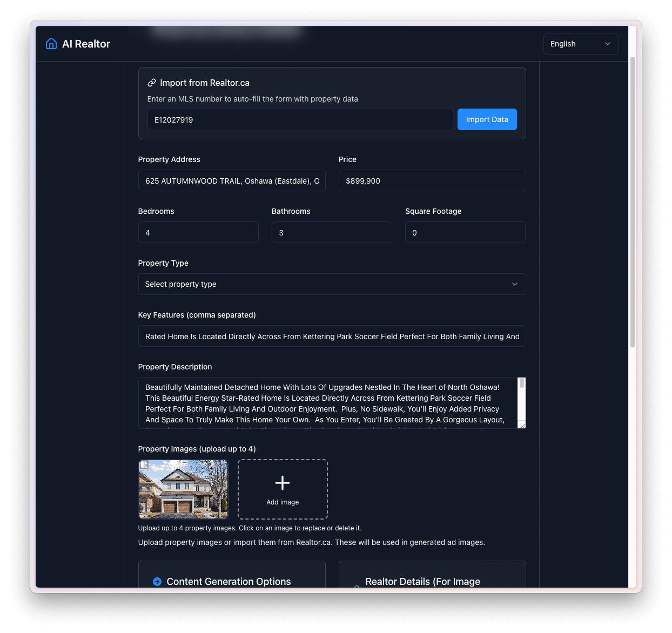672x633 pixels.
Task: Click inside the Property Description textarea
Action: coord(328,403)
